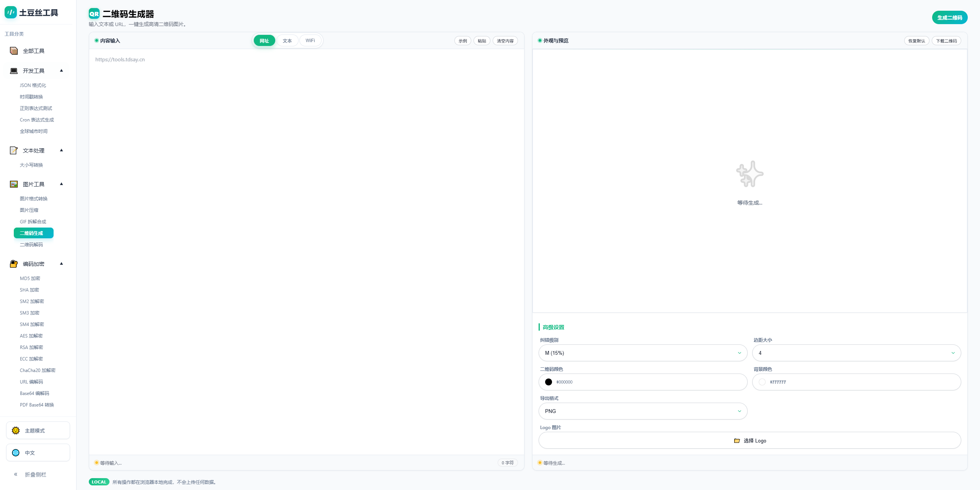Switch input mode to WiFi
980x490 pixels.
[310, 41]
